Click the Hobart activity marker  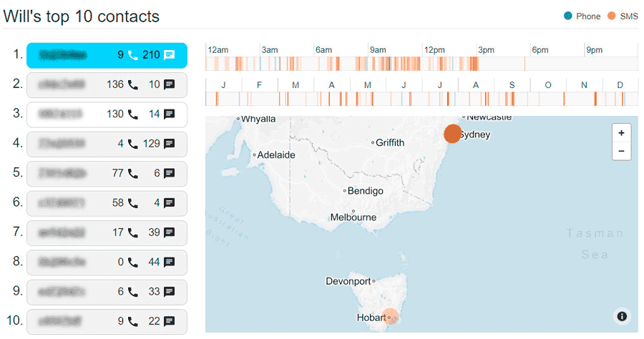(391, 316)
